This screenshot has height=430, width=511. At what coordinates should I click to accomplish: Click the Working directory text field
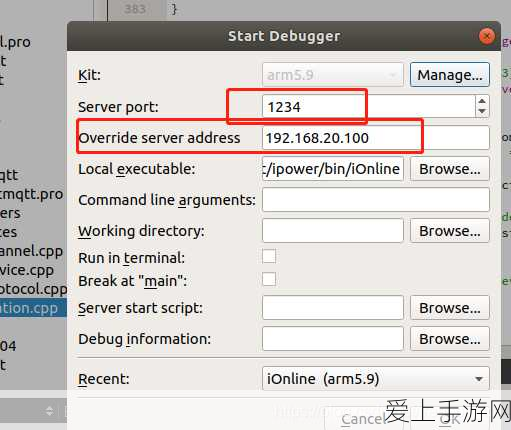(333, 231)
